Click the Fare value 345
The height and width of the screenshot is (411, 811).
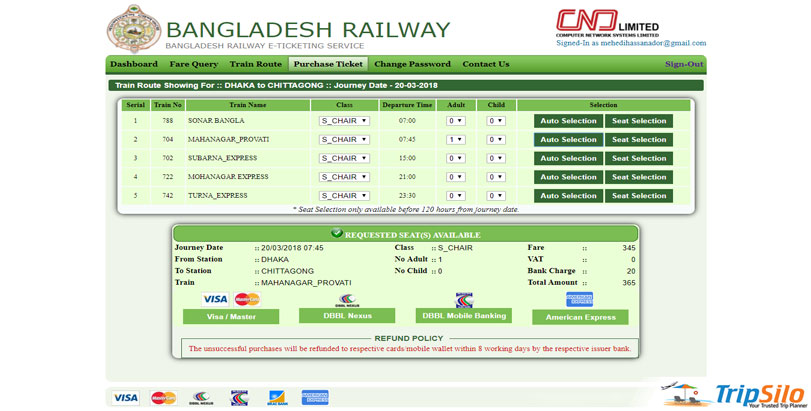coord(629,248)
